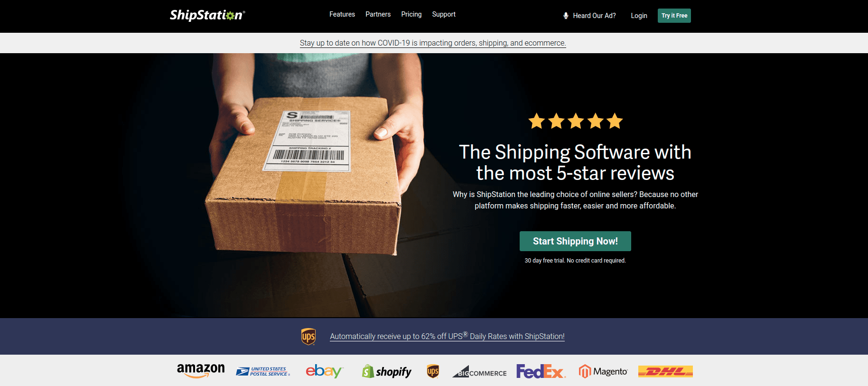Click the Start Shipping Now! button
Viewport: 868px width, 386px height.
pyautogui.click(x=575, y=241)
